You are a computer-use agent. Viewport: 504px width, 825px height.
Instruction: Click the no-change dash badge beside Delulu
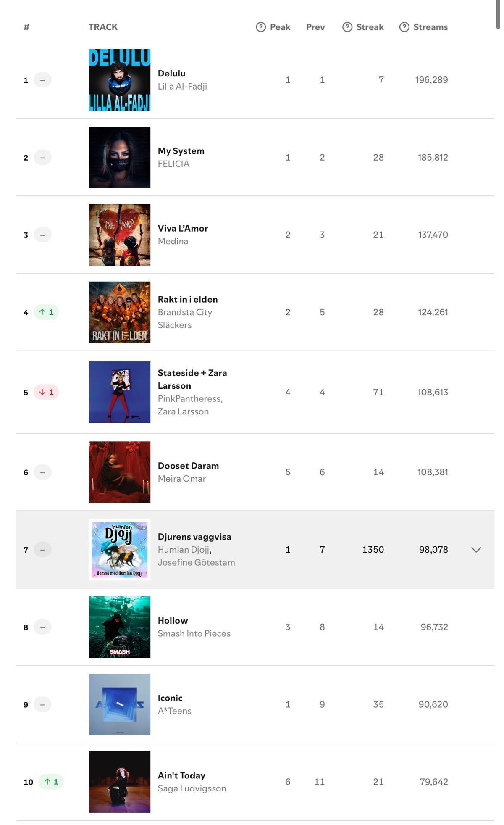[x=42, y=80]
